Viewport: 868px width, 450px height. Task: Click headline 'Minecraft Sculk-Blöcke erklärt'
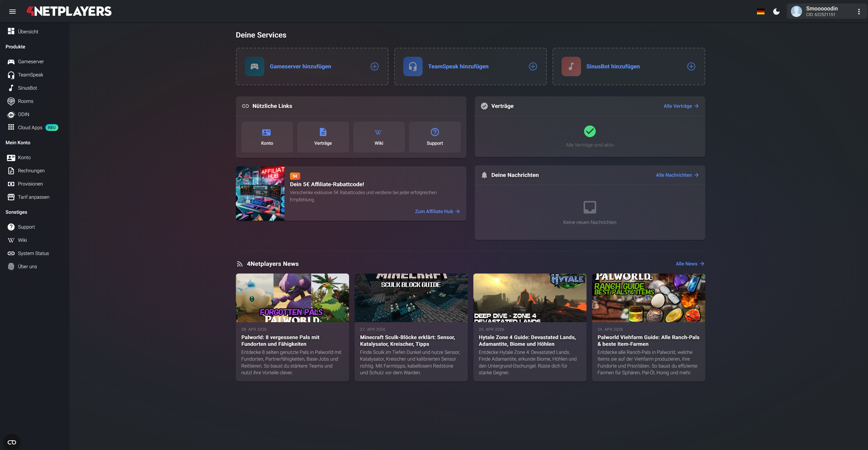coord(407,340)
